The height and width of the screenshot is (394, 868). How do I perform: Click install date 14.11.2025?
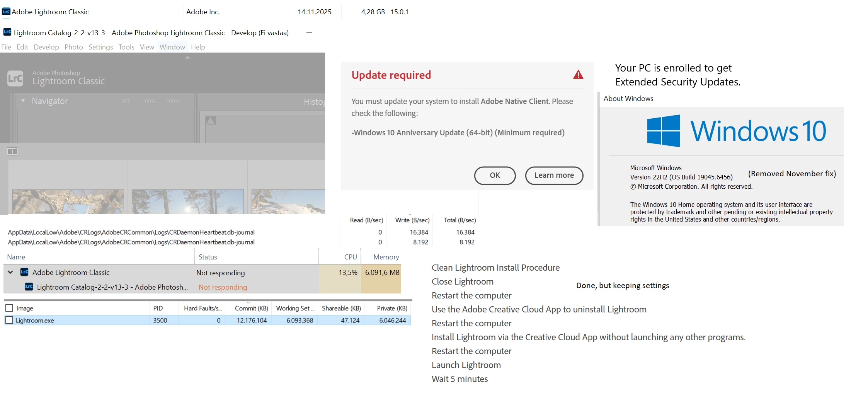point(314,12)
